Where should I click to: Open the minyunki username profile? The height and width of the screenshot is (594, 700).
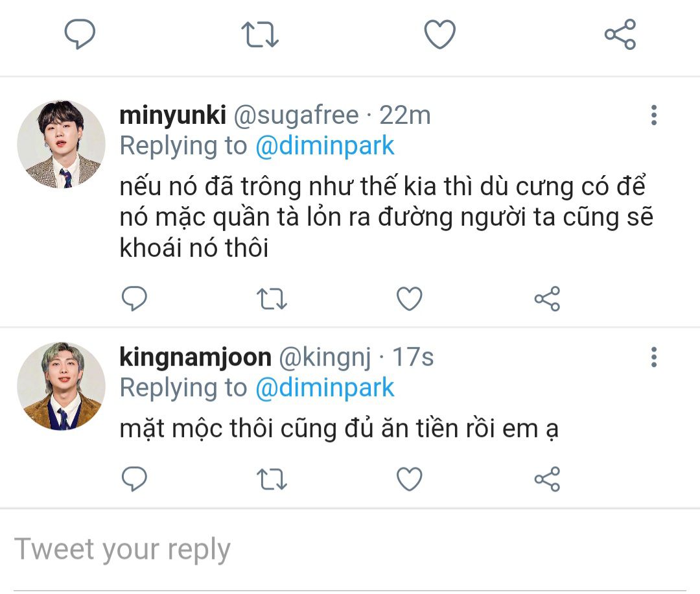pyautogui.click(x=172, y=115)
